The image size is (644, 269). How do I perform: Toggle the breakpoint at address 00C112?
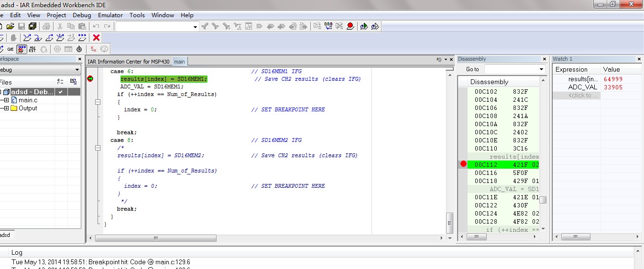[463, 164]
